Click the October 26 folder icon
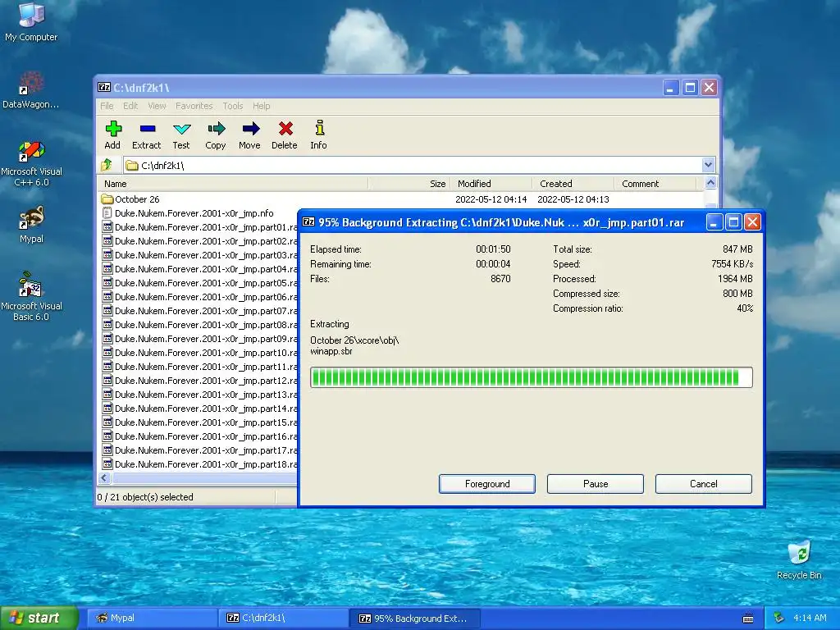Screen dimensions: 840x630 pyautogui.click(x=107, y=199)
